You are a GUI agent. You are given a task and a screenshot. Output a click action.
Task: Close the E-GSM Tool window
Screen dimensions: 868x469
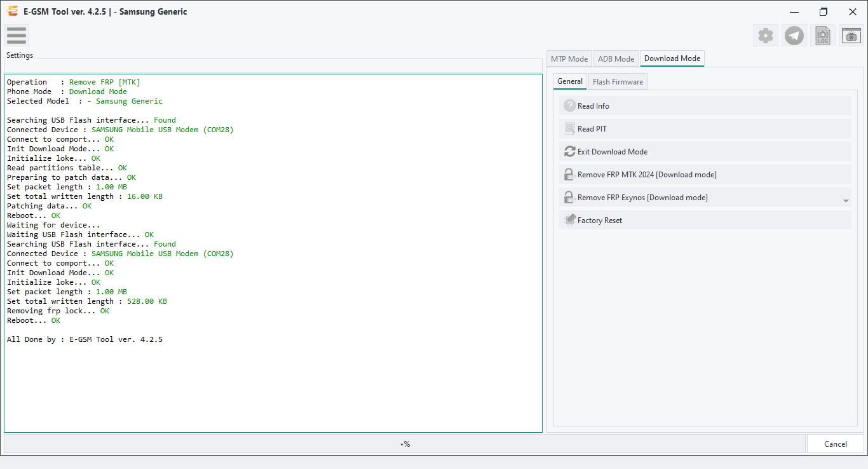[853, 11]
